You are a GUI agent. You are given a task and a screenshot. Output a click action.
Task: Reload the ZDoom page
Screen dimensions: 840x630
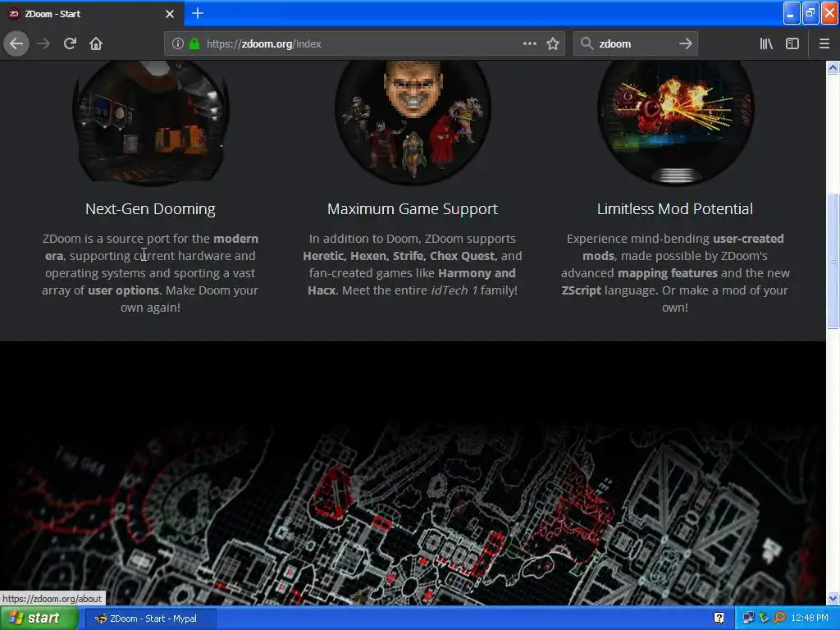pyautogui.click(x=70, y=43)
